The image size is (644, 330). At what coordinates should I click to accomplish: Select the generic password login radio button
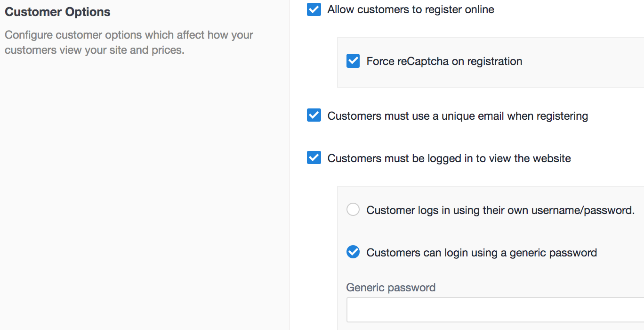pos(353,252)
